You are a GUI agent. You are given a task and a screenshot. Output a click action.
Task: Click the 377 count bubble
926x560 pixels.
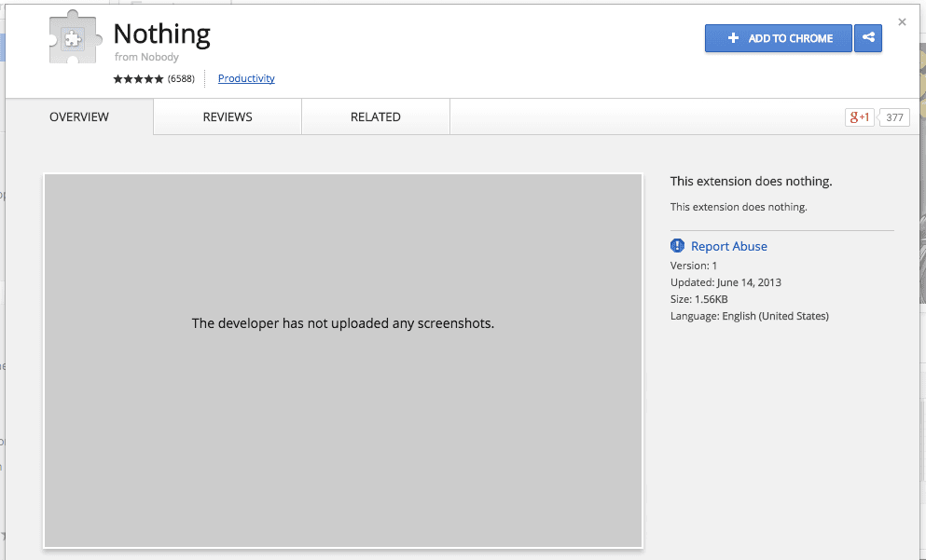click(894, 117)
